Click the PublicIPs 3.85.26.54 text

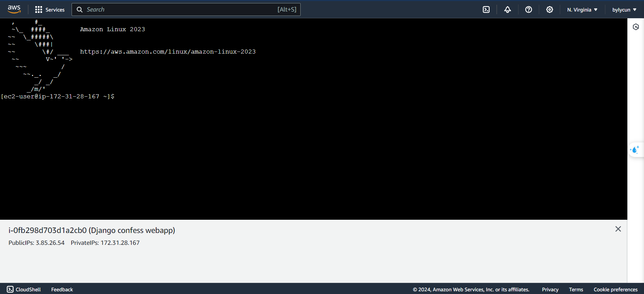[36, 243]
